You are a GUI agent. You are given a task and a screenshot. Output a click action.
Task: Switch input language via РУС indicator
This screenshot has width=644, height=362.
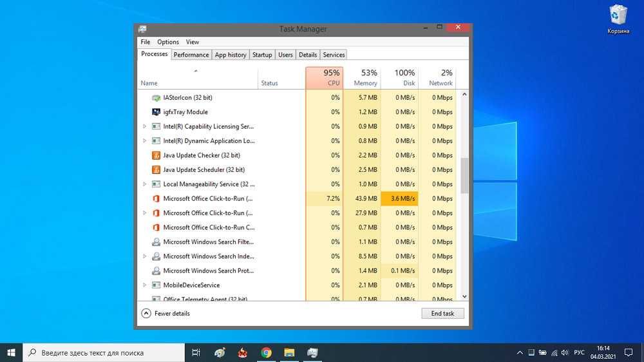pos(579,352)
